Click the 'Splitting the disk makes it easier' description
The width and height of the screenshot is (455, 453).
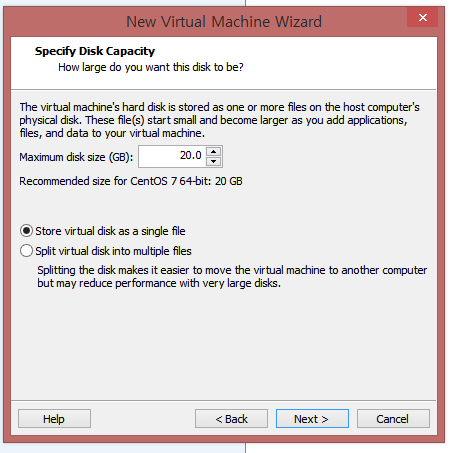[232, 276]
